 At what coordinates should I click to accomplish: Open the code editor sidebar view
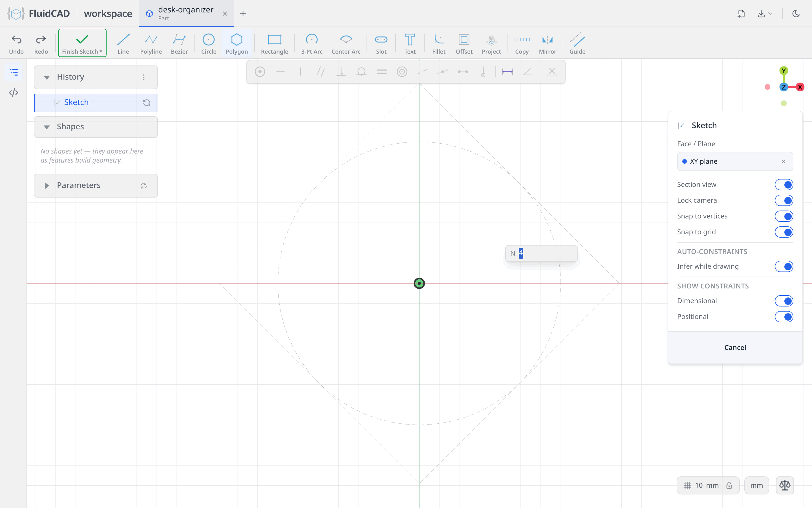(x=14, y=93)
